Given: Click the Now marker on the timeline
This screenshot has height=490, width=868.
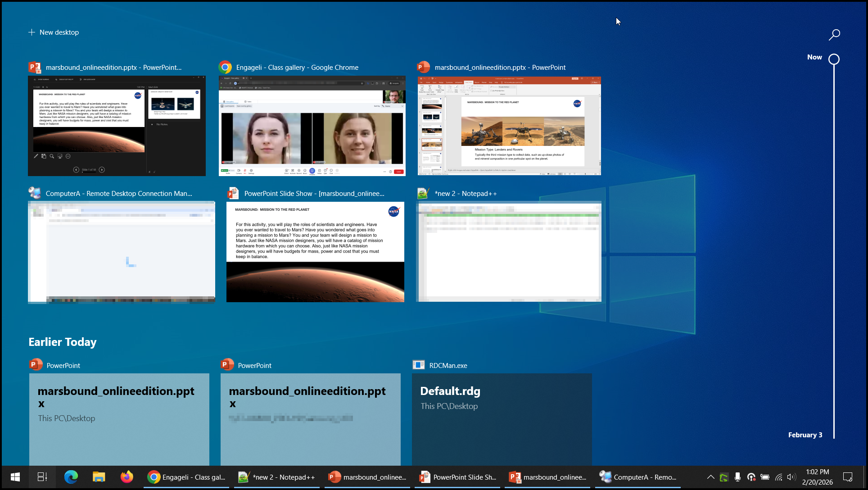Looking at the screenshot, I should [x=834, y=59].
